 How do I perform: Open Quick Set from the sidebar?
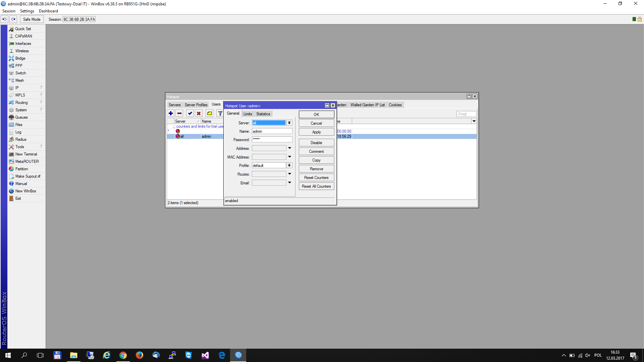pos(26,29)
